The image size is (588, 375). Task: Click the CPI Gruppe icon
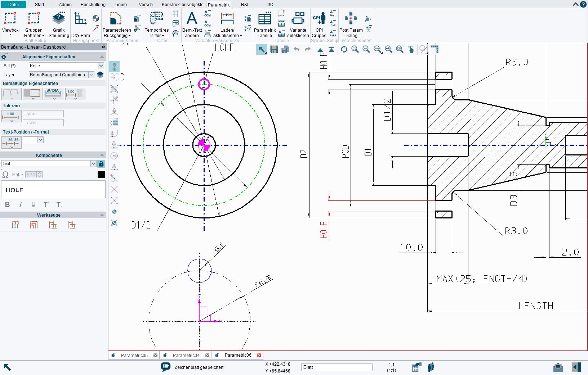point(319,22)
